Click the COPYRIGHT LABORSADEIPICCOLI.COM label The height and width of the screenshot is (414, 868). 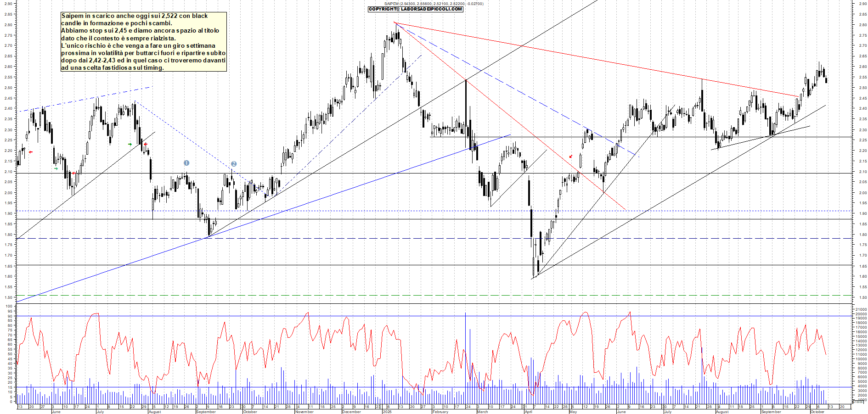point(415,9)
